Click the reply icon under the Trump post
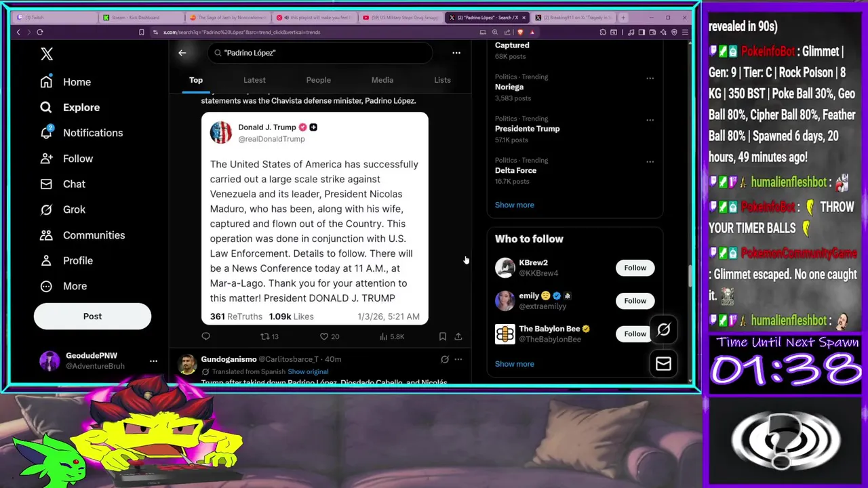Screen dimensions: 868x488 point(206,336)
